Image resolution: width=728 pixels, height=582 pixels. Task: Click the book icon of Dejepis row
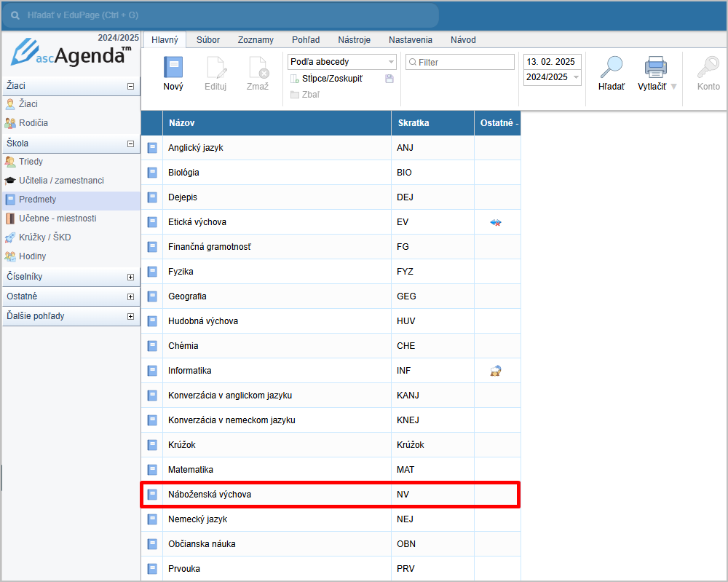(152, 197)
